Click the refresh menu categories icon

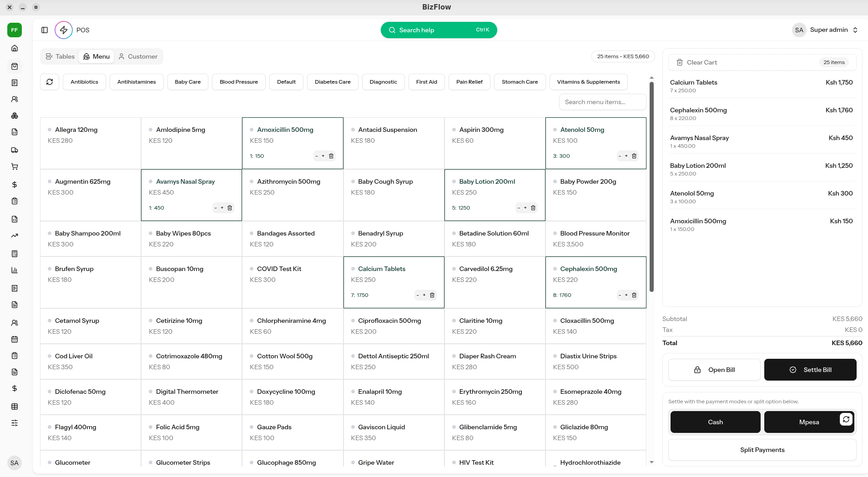[x=50, y=82]
